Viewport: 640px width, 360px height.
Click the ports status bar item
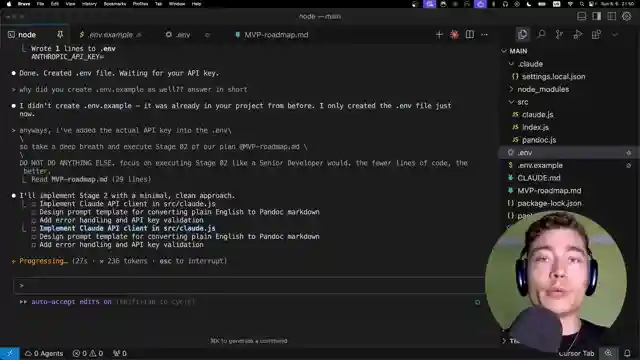(120, 353)
